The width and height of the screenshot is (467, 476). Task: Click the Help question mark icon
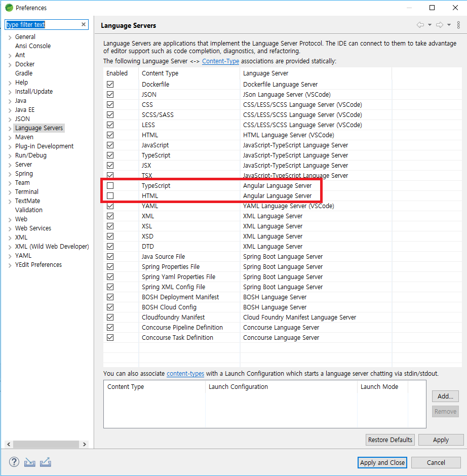coord(14,462)
